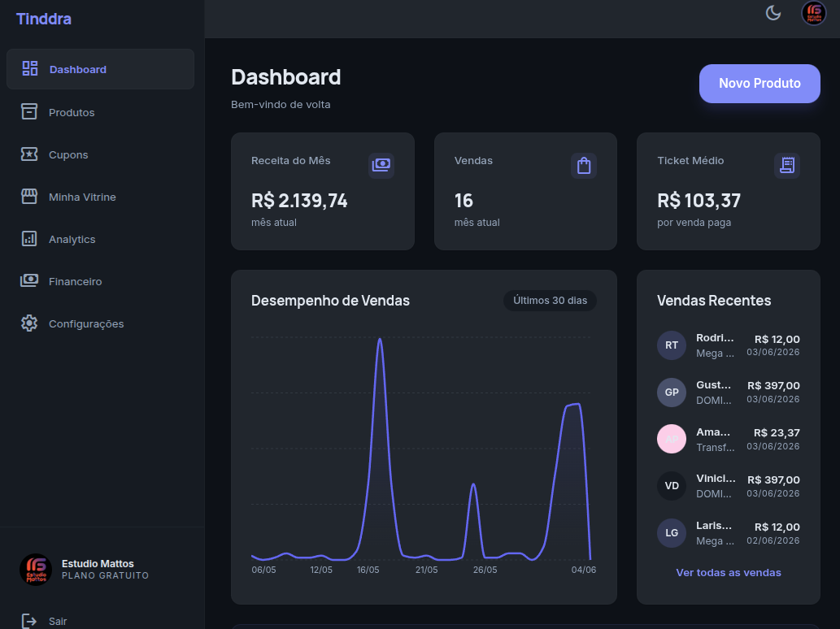Click the Novo Produto button

point(759,84)
